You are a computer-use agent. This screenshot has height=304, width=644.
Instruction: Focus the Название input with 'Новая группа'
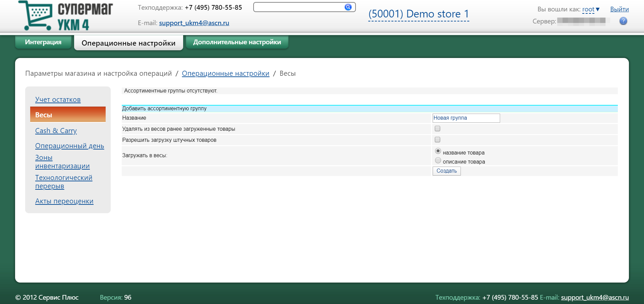coord(466,118)
